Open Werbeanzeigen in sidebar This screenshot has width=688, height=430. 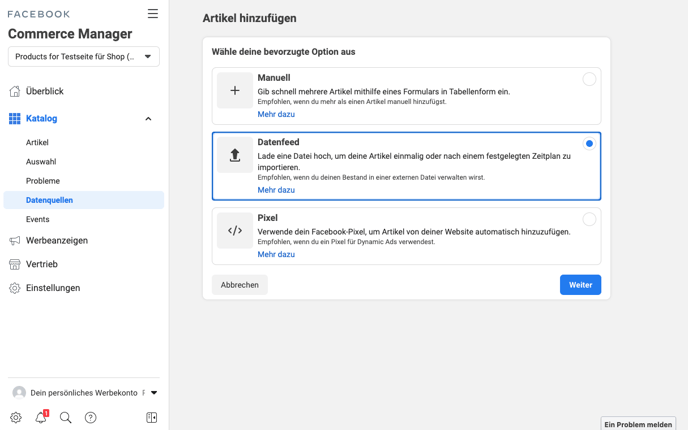[x=57, y=240]
